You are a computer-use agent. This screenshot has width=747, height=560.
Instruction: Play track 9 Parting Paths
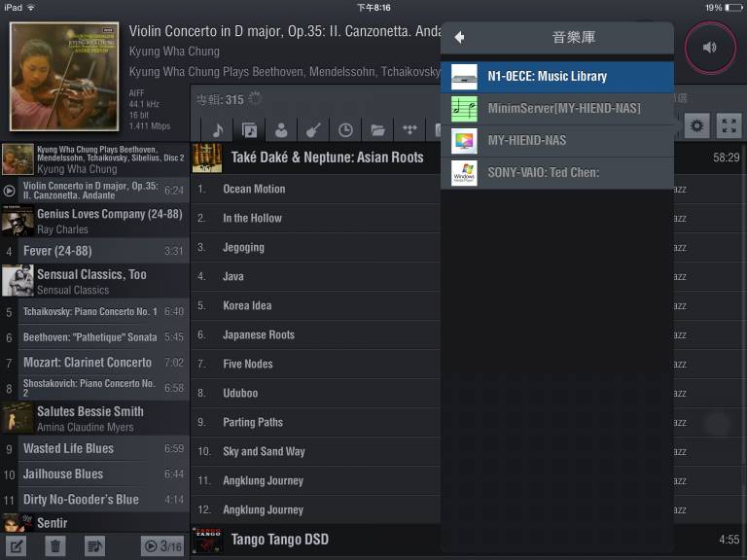[315, 422]
